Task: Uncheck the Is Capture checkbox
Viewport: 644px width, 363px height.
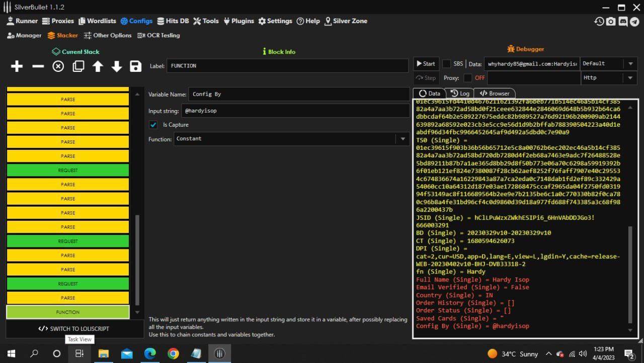Action: (154, 125)
